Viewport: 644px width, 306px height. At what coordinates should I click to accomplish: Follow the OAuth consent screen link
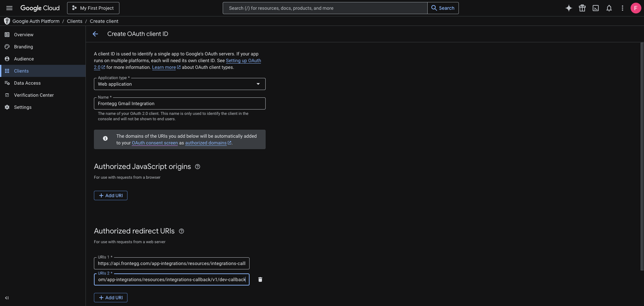pyautogui.click(x=155, y=143)
